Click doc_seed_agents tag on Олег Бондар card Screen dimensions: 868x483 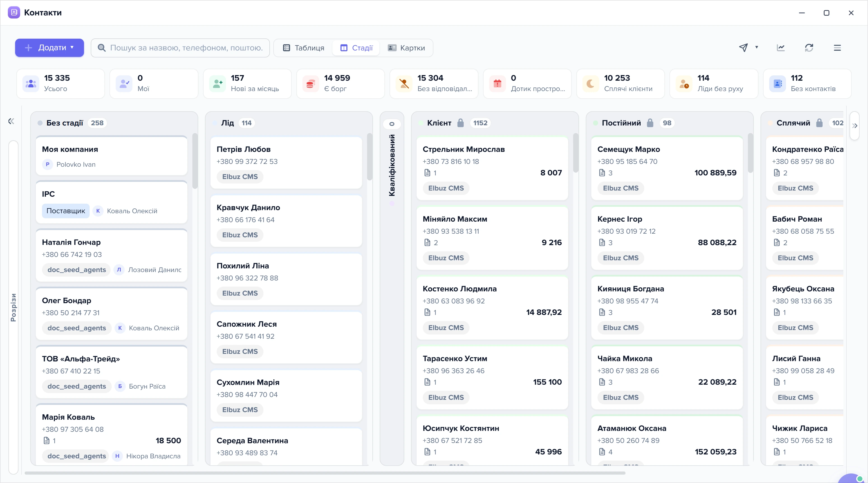[77, 328]
